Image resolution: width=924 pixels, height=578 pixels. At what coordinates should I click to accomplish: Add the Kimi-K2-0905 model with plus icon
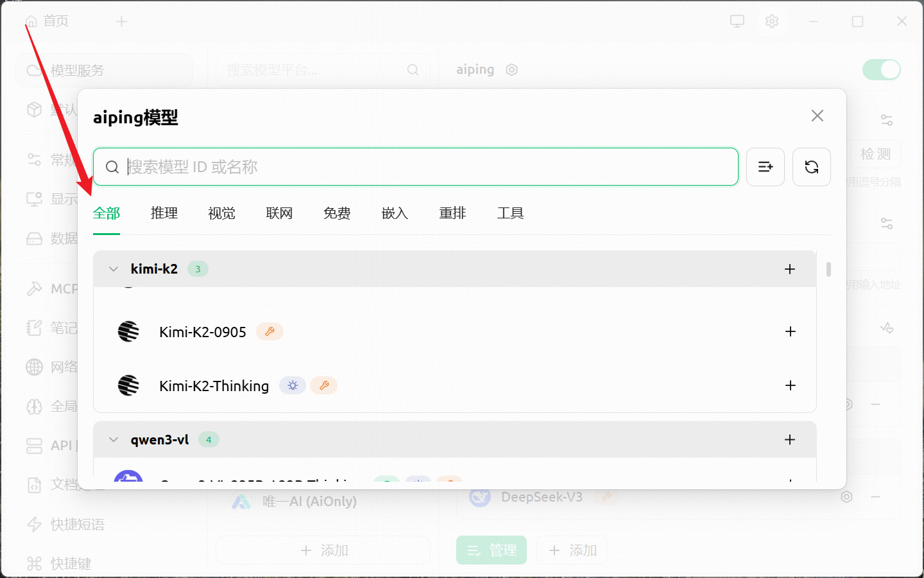(x=790, y=331)
